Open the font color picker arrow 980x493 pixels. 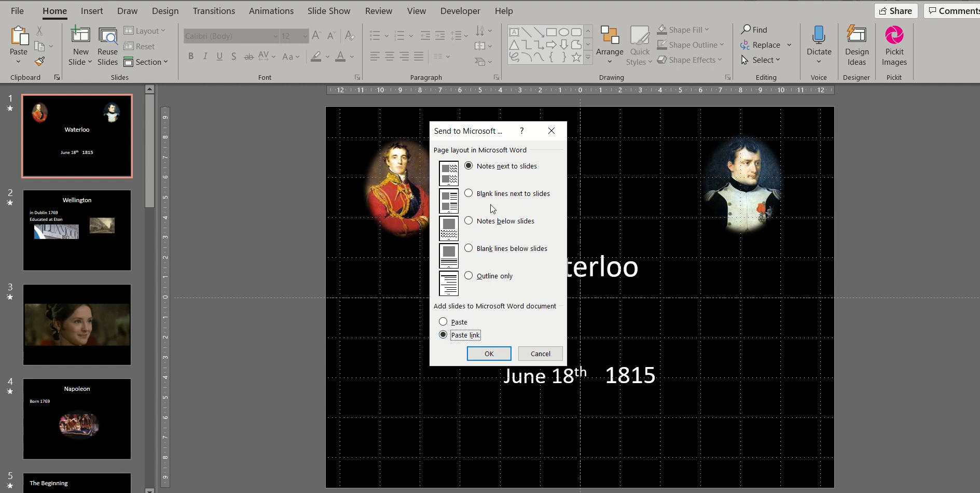(352, 57)
